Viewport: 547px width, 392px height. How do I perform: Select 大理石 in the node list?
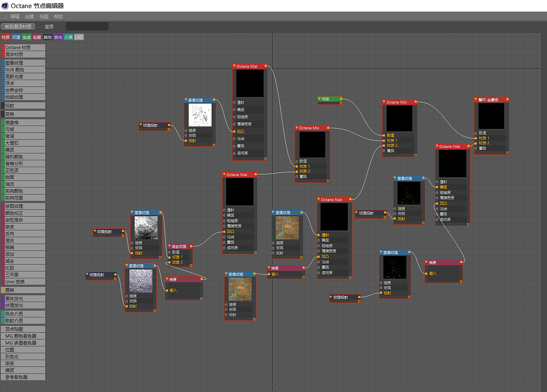tap(23, 143)
